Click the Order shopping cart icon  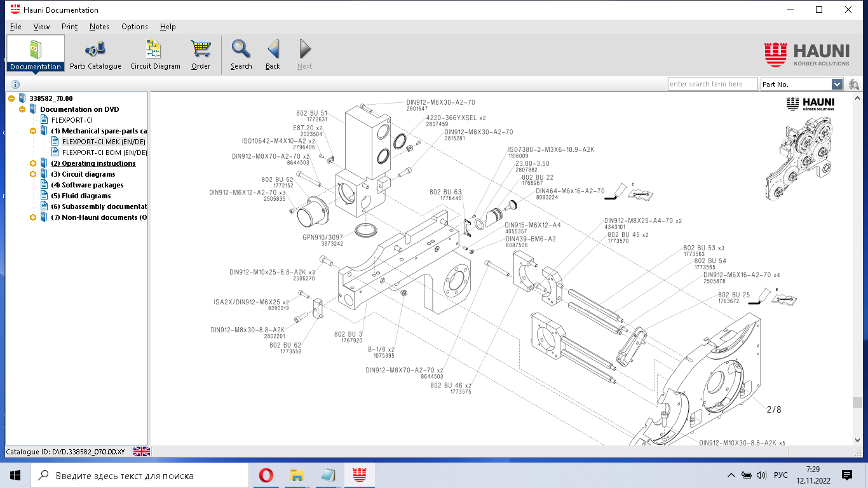[201, 50]
